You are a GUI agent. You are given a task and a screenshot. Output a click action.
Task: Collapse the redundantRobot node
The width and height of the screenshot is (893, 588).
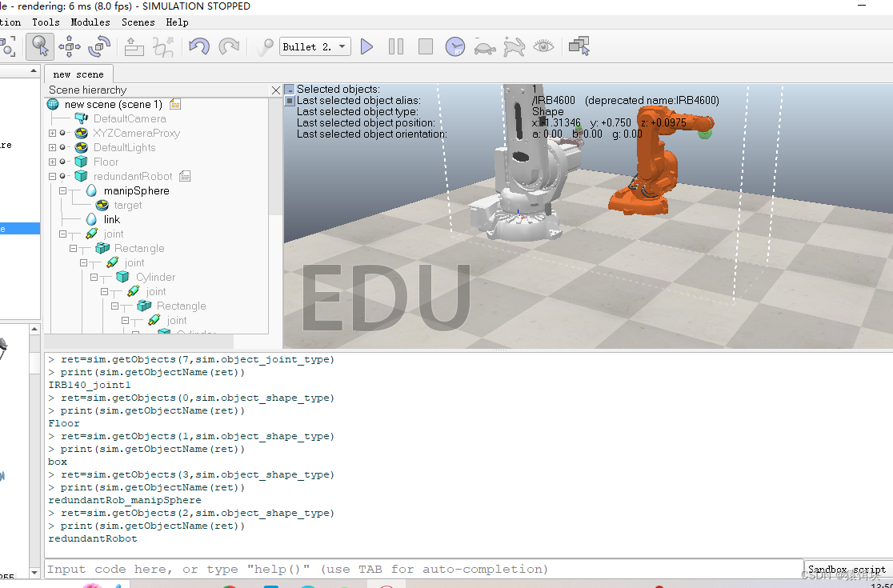[52, 177]
